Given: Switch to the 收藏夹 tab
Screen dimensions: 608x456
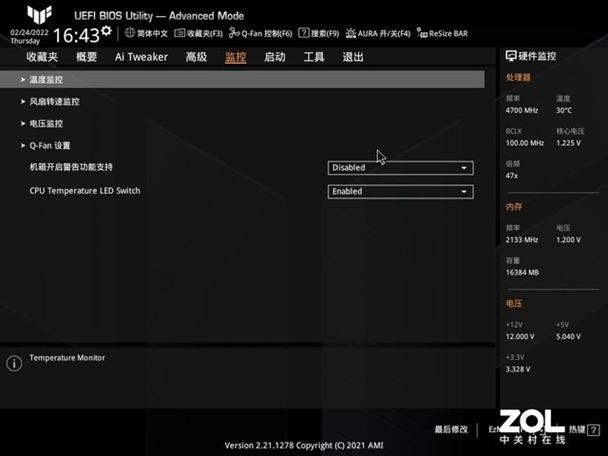Looking at the screenshot, I should pyautogui.click(x=42, y=57).
